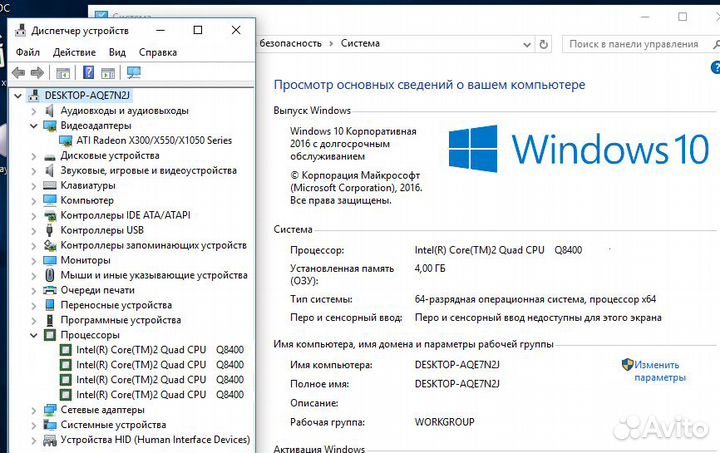Click the scan for hardware changes monitor icon
Viewport: 720px width, 453px height.
tap(134, 73)
